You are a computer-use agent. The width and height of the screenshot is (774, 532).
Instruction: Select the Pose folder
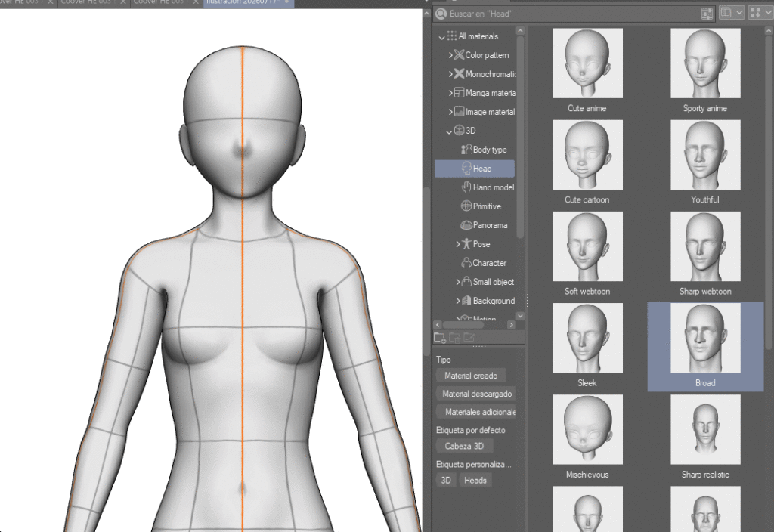(x=476, y=244)
